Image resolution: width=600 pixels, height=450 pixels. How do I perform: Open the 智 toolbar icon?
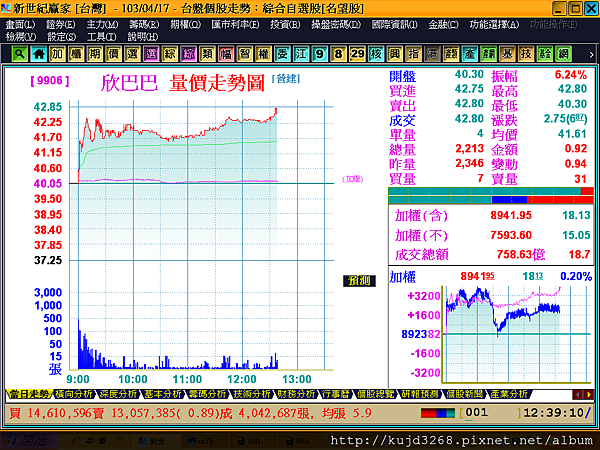245,54
